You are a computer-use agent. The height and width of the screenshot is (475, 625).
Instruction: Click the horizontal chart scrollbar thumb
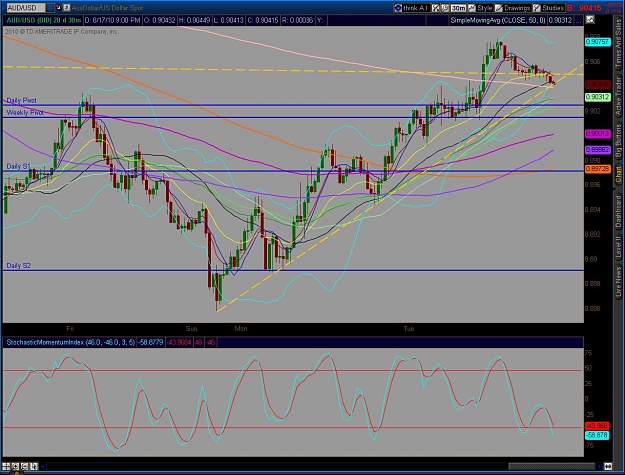[552, 466]
